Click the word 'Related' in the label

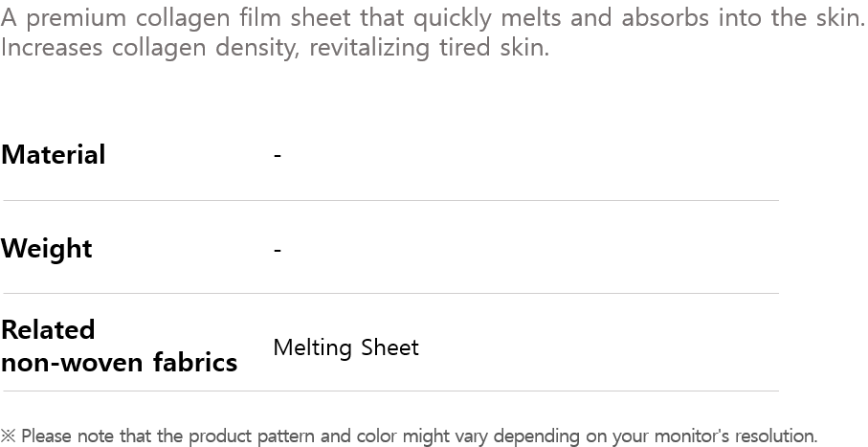(48, 330)
